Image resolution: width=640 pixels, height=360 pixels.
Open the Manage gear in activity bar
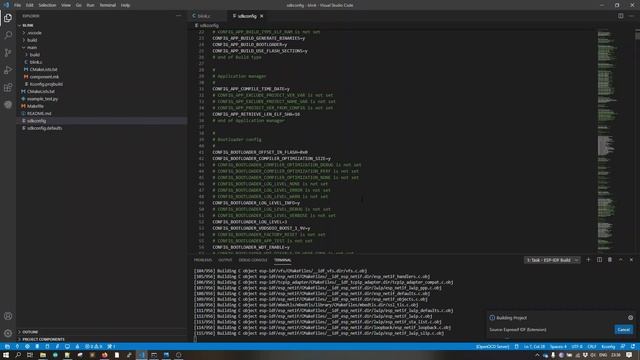tap(8, 333)
